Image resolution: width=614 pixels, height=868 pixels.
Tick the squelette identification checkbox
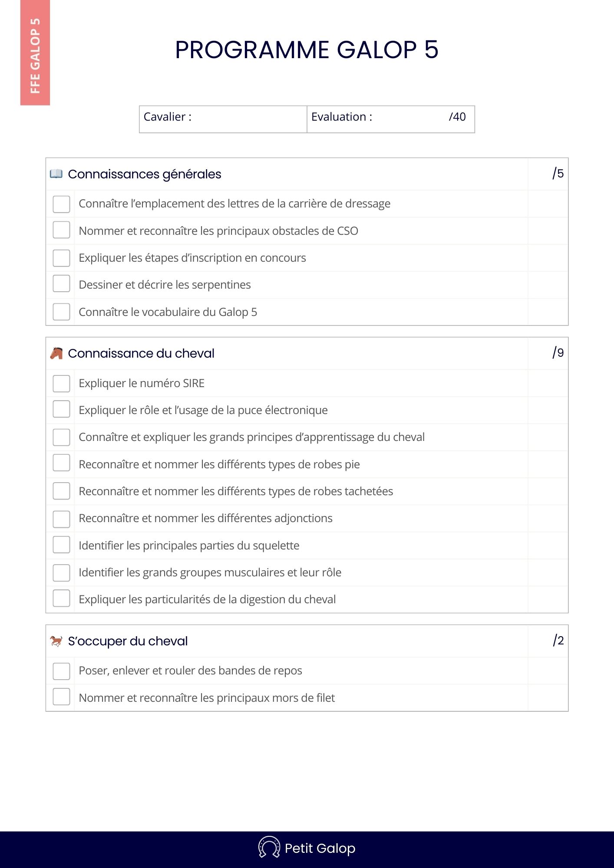pos(61,545)
